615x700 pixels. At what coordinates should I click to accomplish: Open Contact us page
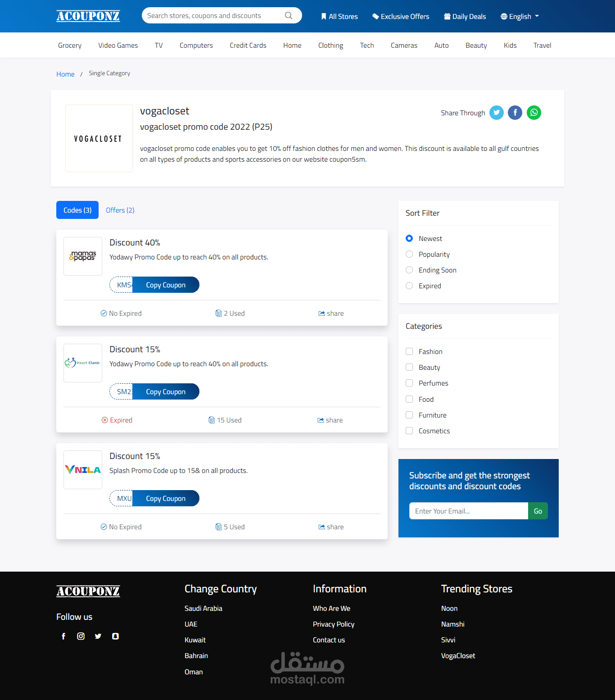coord(329,640)
